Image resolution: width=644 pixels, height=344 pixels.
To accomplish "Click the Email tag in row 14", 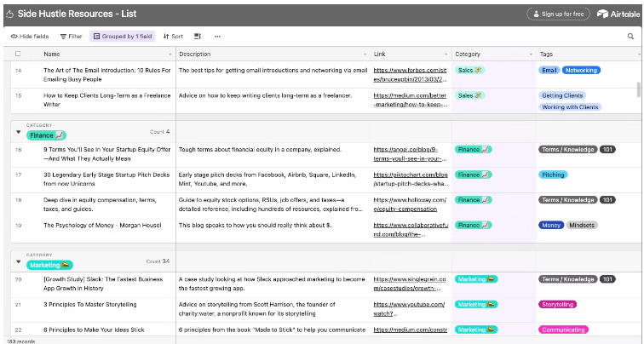I will 549,70.
